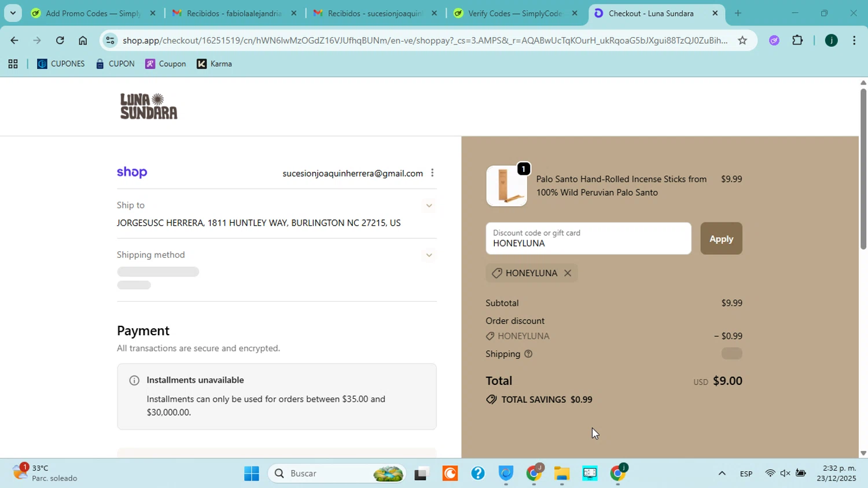Remove the HONEYLUNA discount tag
868x488 pixels.
[568, 273]
